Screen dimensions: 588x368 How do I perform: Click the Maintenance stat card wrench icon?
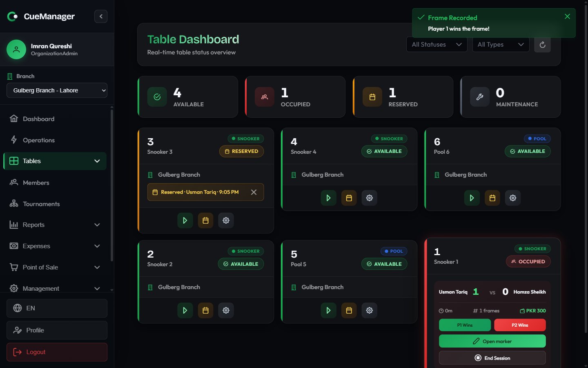pyautogui.click(x=480, y=97)
